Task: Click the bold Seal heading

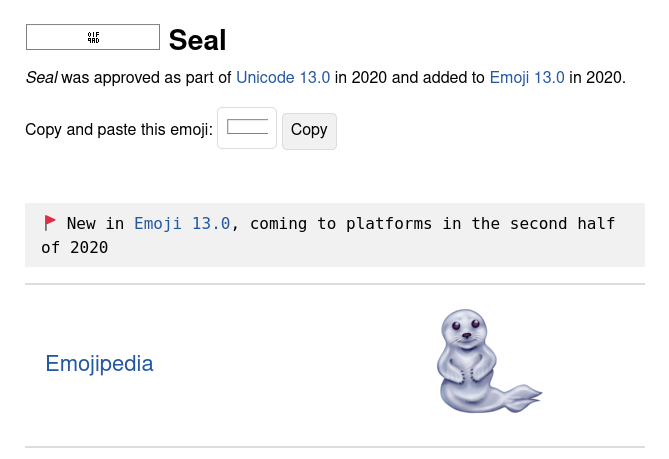Action: (x=197, y=40)
